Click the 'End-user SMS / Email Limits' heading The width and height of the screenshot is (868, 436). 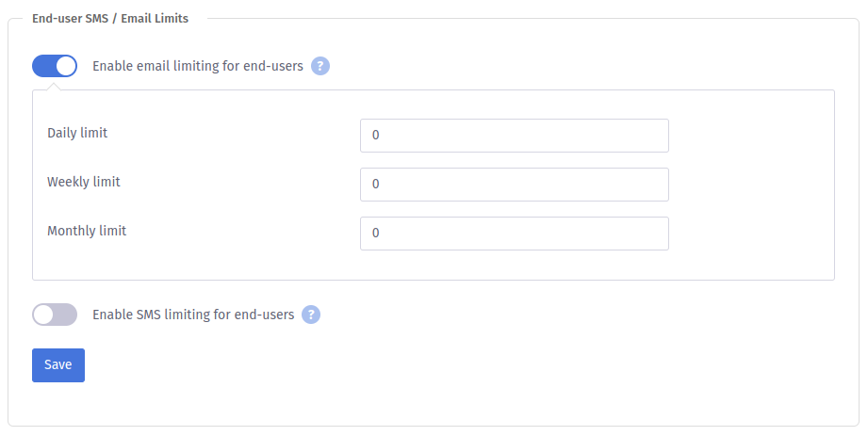110,18
